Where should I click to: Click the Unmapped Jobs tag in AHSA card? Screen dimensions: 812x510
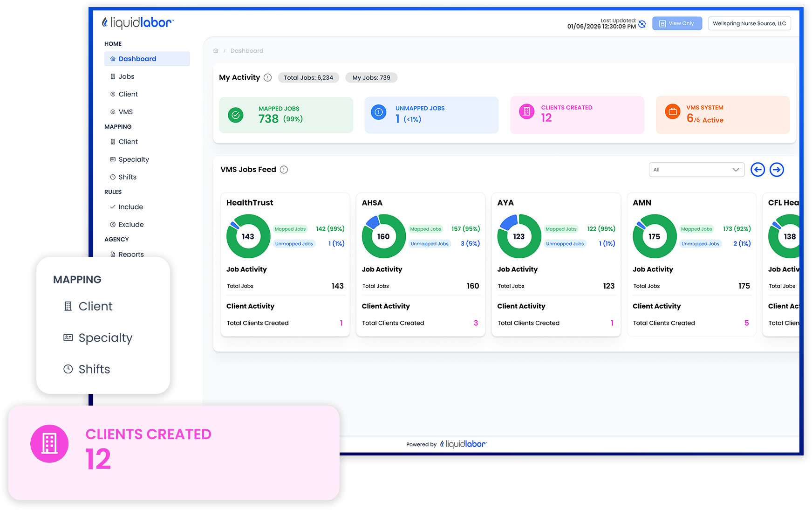click(x=430, y=244)
